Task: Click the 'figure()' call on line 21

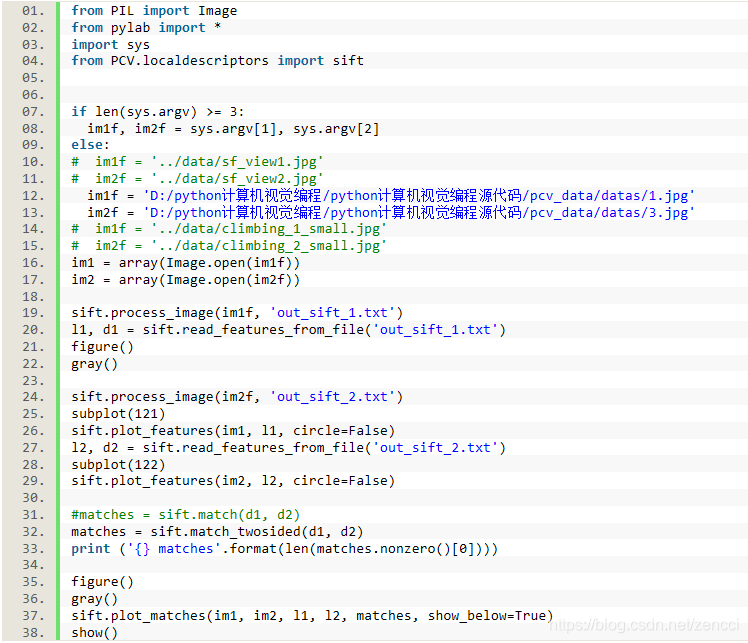Action: pyautogui.click(x=102, y=347)
